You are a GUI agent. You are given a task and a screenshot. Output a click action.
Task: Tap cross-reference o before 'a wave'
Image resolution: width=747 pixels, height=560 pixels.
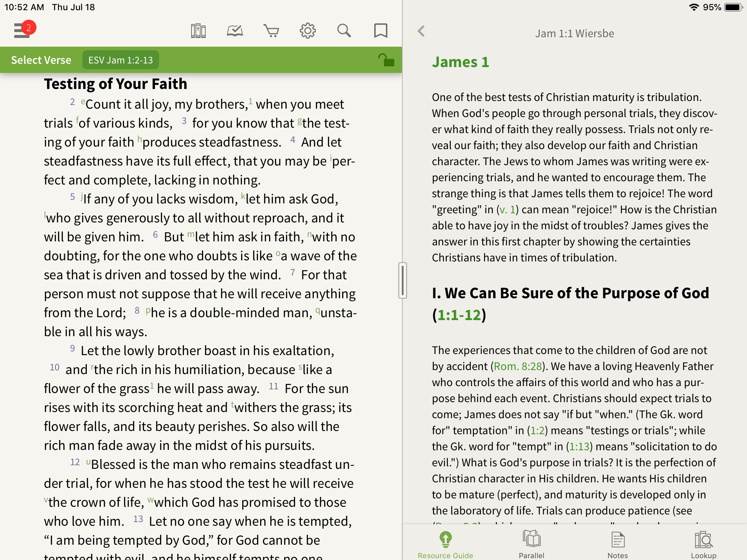(278, 254)
